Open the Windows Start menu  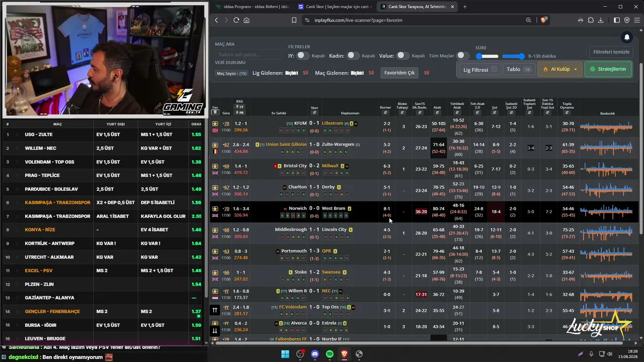point(285,354)
